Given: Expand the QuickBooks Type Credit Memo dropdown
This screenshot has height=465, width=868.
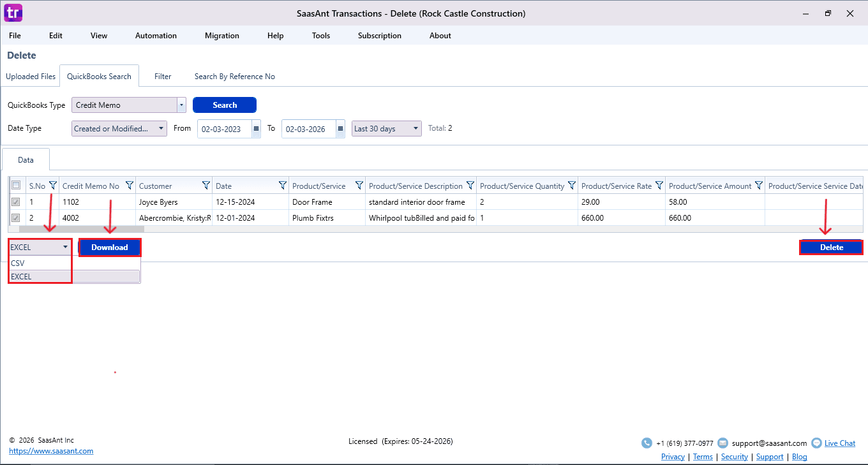Looking at the screenshot, I should tap(181, 105).
